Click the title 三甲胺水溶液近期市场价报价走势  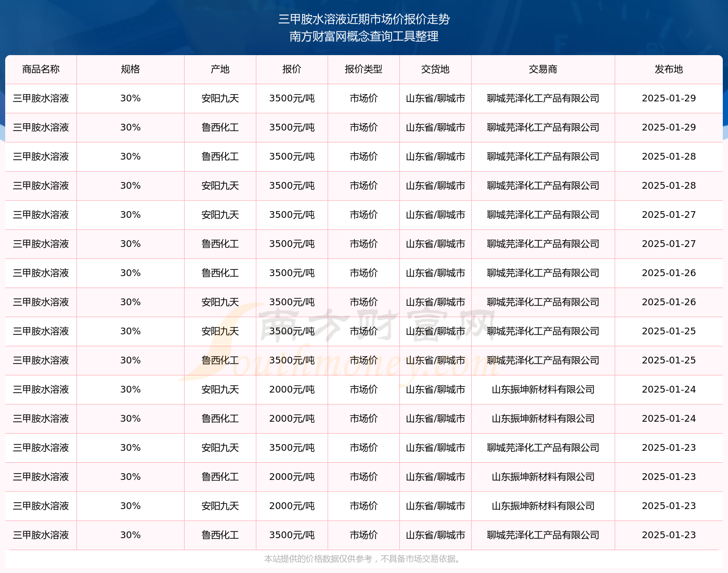coord(364,19)
